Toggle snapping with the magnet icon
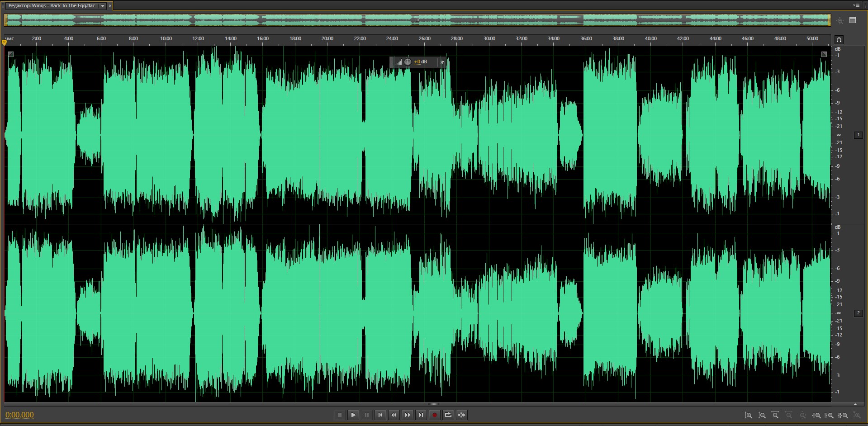Image resolution: width=868 pixels, height=426 pixels. tap(839, 40)
